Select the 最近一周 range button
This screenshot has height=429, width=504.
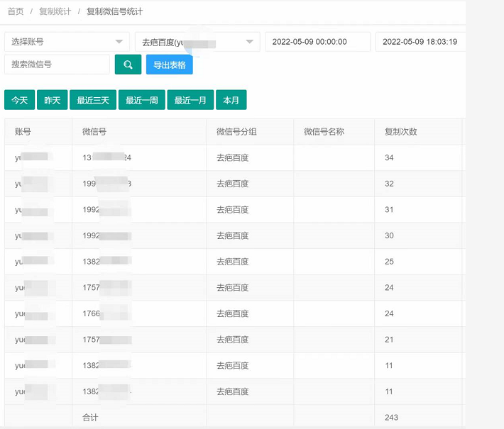coord(141,101)
